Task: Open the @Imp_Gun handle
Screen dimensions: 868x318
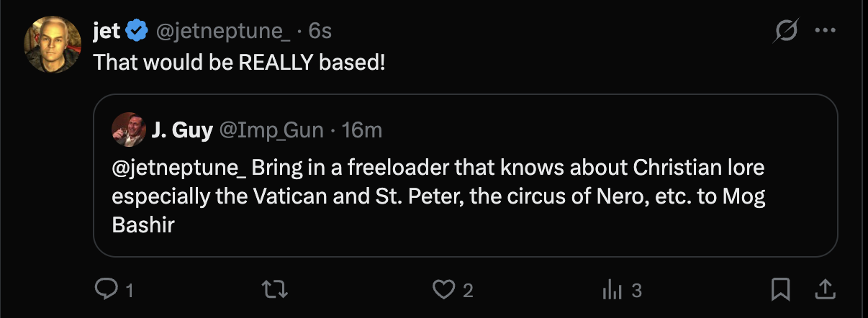Action: click(x=272, y=130)
